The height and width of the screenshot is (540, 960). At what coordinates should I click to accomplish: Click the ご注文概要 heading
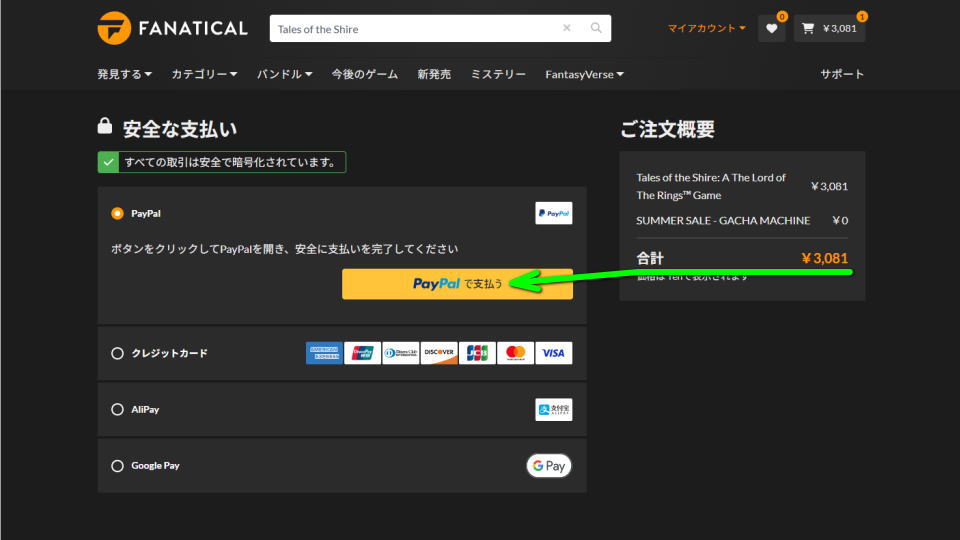click(x=667, y=129)
